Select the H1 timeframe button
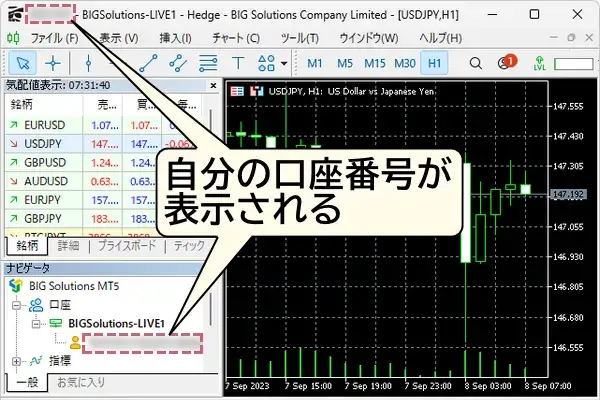 point(434,63)
